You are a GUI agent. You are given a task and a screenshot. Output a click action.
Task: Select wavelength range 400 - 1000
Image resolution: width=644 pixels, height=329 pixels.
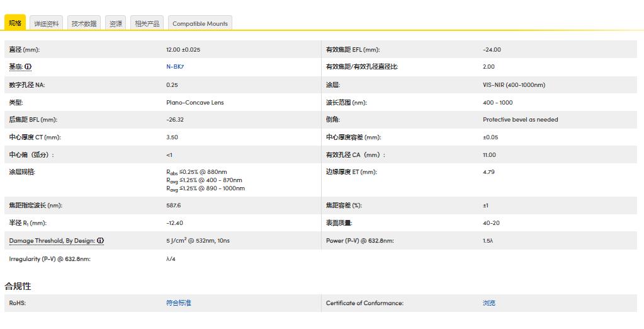coord(498,102)
